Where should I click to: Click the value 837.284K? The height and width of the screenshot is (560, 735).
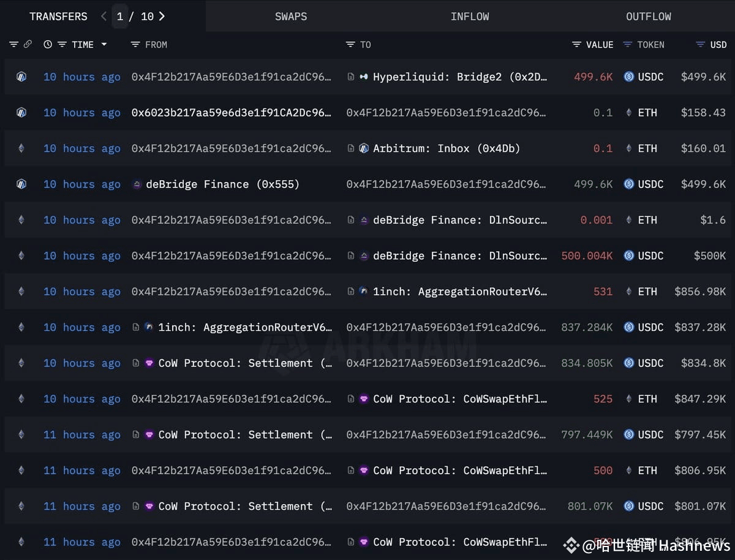click(x=587, y=327)
